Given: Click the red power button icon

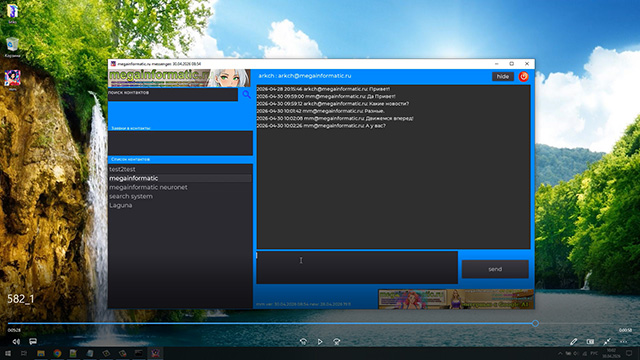Looking at the screenshot, I should [523, 76].
